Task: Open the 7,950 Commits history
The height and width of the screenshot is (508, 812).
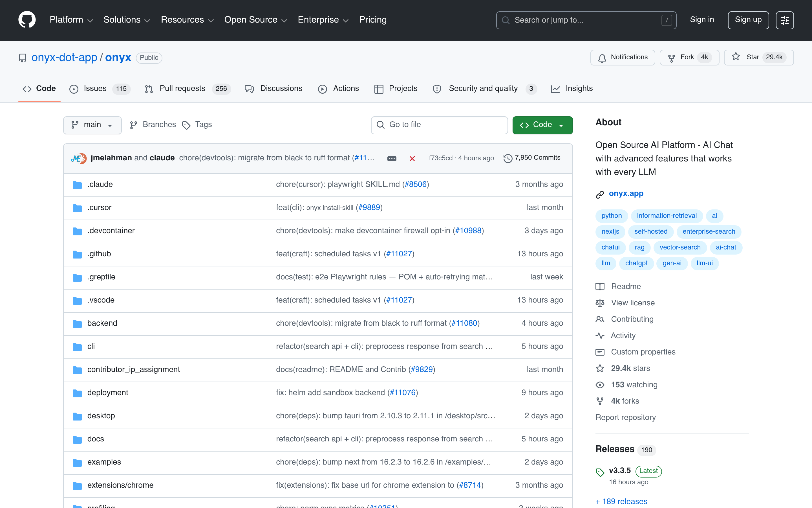Action: coord(532,158)
